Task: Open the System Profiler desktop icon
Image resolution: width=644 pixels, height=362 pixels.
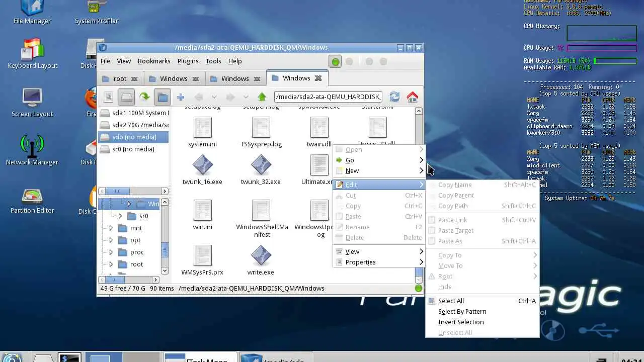Action: click(x=97, y=13)
